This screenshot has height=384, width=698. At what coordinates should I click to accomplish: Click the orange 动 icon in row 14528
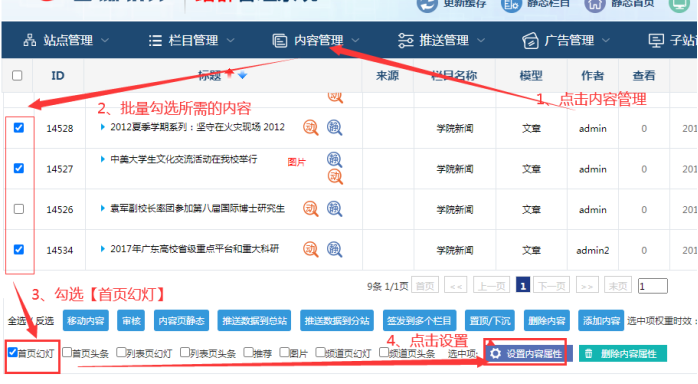click(x=311, y=128)
